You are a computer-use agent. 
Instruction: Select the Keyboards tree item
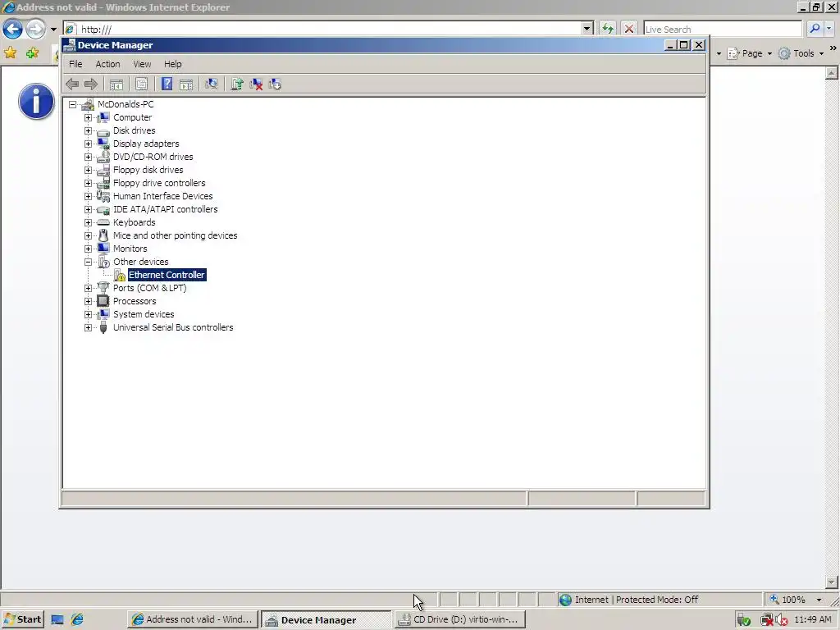pos(134,222)
